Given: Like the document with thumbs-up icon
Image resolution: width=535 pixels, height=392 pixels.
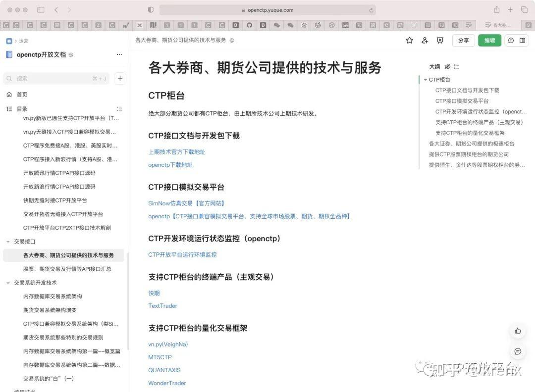Looking at the screenshot, I should pyautogui.click(x=518, y=331).
